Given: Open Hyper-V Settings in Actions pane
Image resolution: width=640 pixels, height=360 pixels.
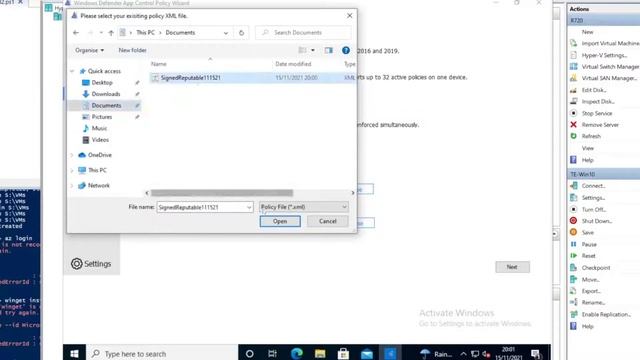Looking at the screenshot, I should (x=604, y=55).
